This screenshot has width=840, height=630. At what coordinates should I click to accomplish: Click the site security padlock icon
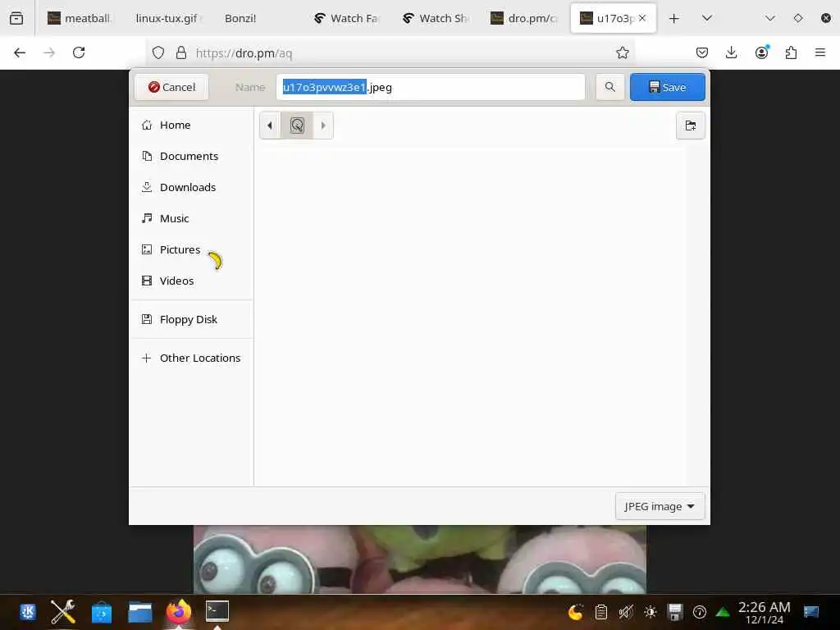tap(181, 52)
